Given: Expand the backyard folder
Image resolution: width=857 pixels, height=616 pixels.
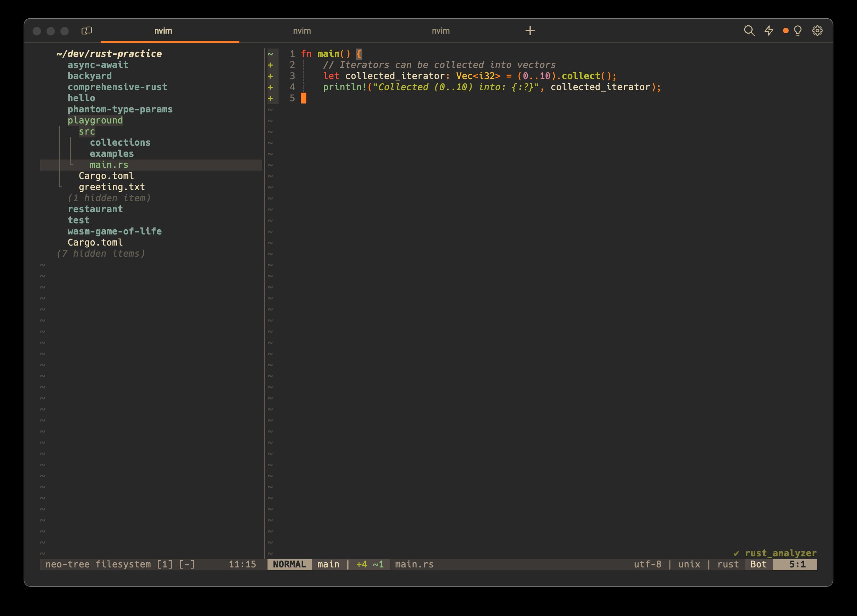Looking at the screenshot, I should point(90,76).
